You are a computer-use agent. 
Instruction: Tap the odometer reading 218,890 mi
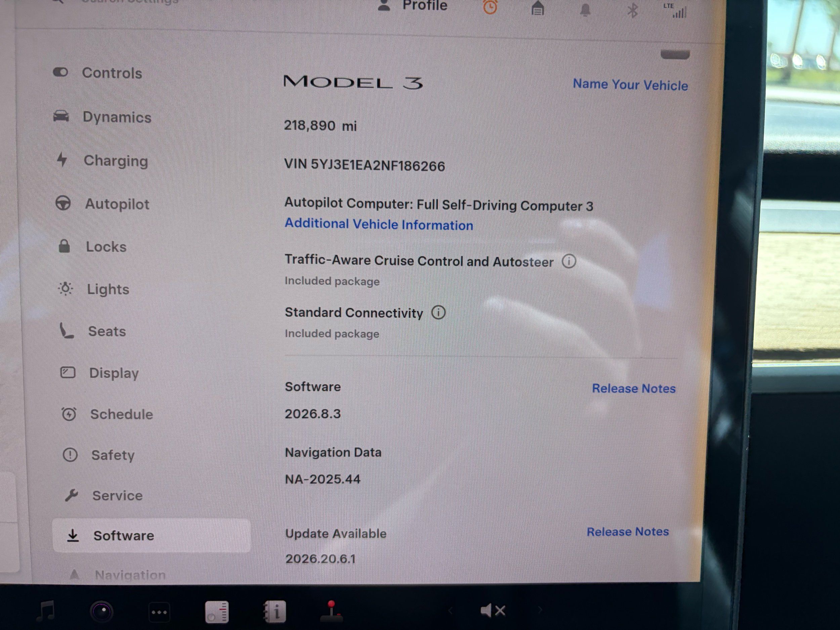[x=321, y=126]
